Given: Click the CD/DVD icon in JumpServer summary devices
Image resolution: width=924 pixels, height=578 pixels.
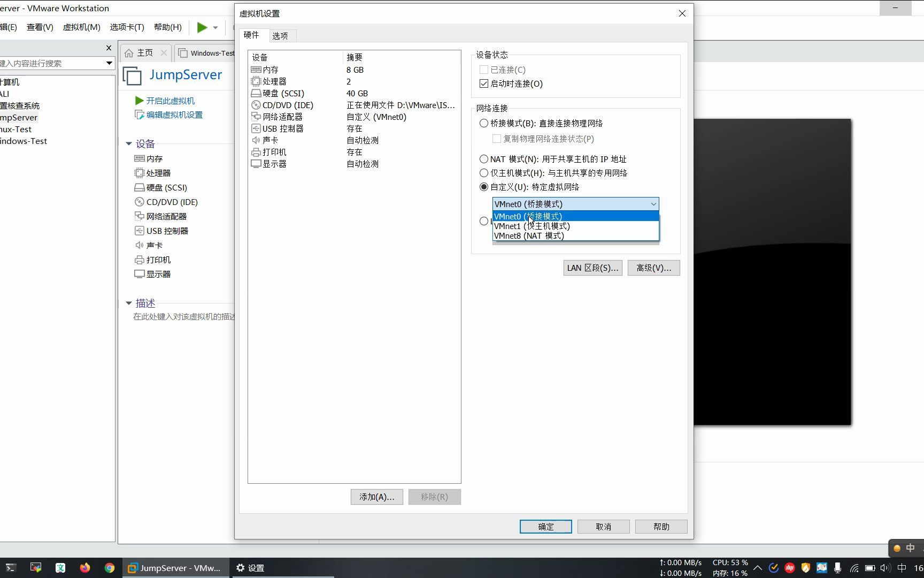Looking at the screenshot, I should pyautogui.click(x=139, y=202).
